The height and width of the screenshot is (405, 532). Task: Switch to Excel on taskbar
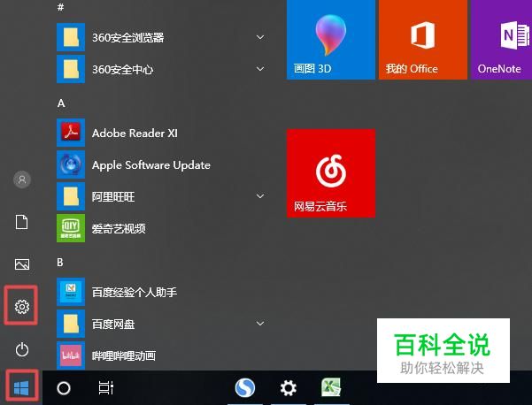pos(331,387)
